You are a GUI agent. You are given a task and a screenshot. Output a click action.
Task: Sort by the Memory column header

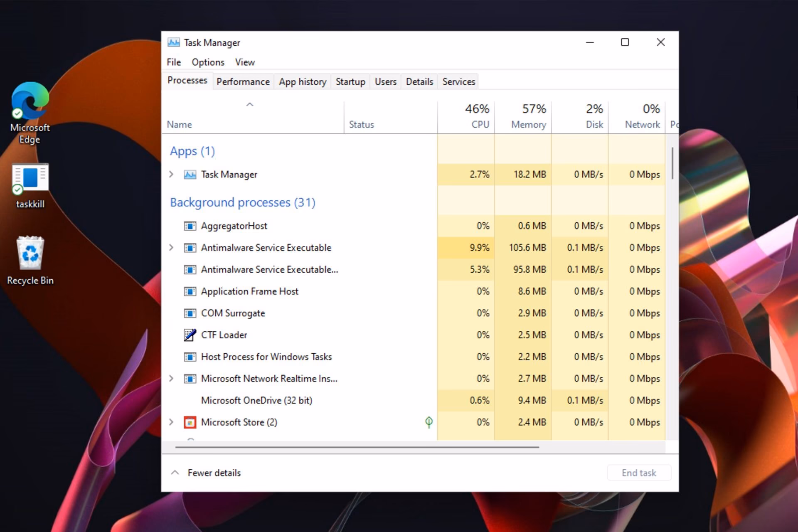[x=523, y=117]
